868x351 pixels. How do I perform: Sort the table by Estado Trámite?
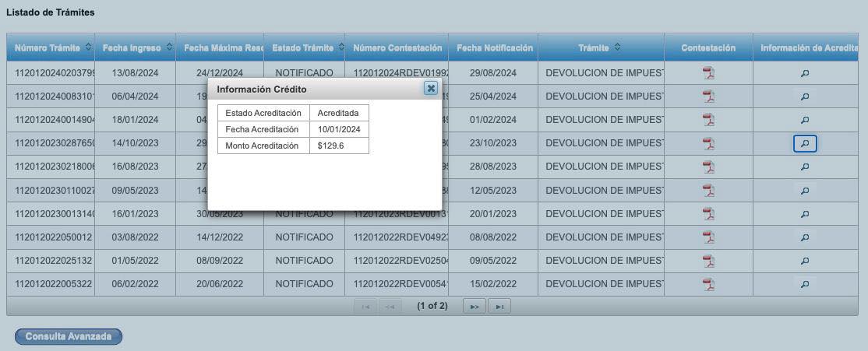coord(339,47)
